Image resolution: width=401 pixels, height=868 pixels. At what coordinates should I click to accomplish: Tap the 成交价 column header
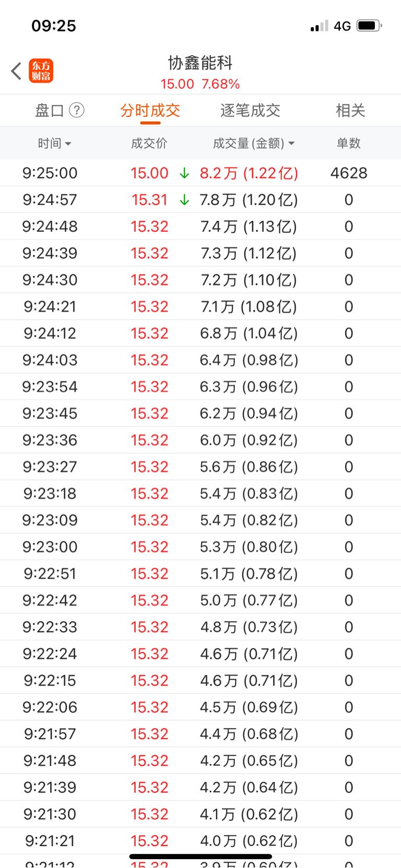149,143
